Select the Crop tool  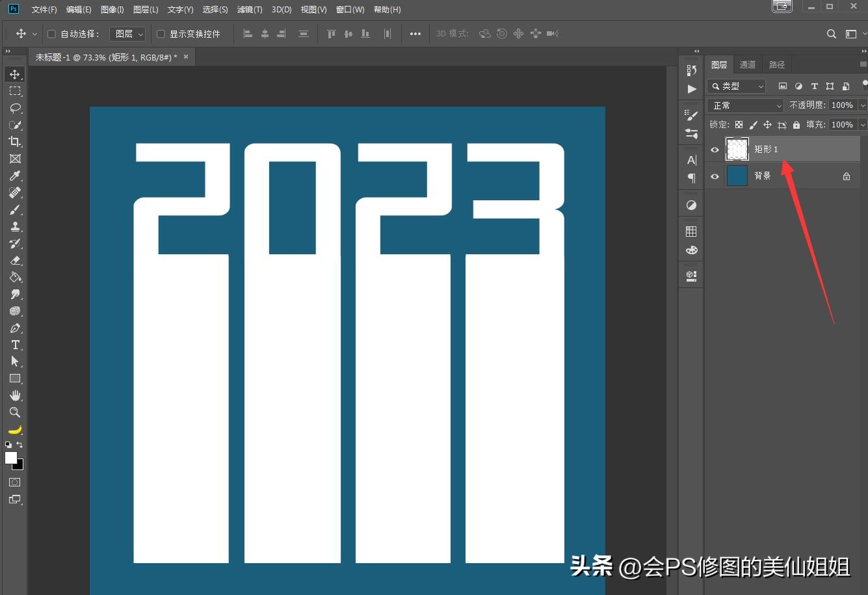click(x=15, y=142)
